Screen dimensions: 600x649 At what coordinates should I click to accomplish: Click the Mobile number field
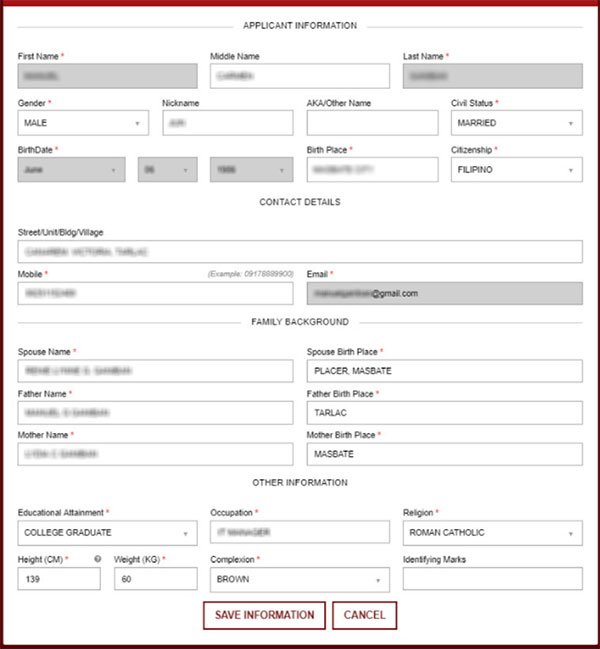[x=156, y=293]
